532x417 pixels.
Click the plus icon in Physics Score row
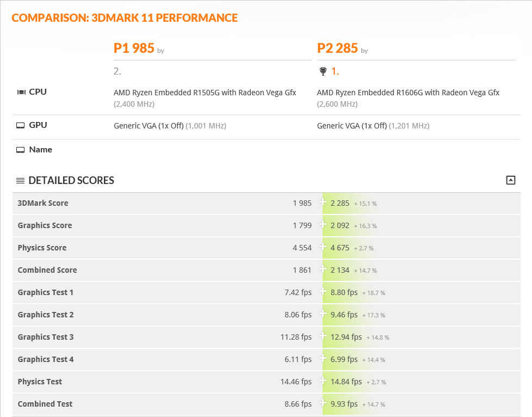click(323, 247)
